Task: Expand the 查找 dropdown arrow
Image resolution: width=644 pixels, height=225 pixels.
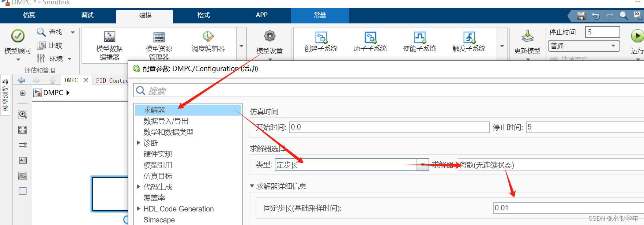Action: (x=73, y=33)
